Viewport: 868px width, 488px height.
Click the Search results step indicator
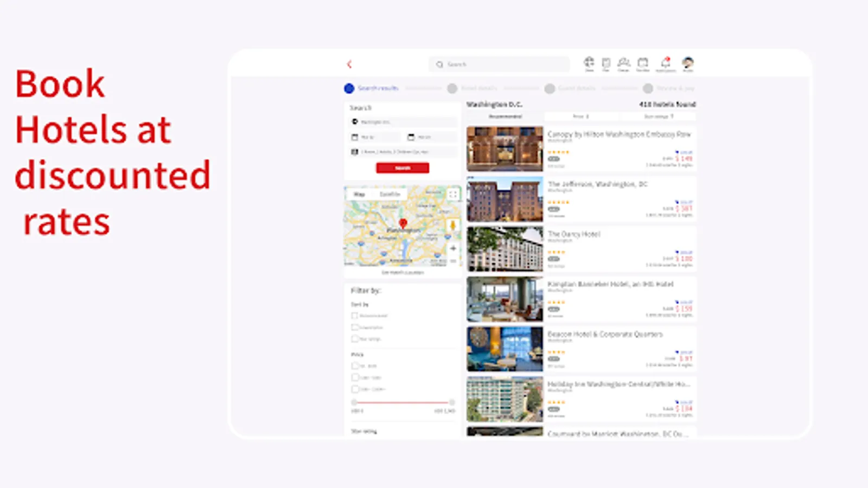tap(372, 88)
